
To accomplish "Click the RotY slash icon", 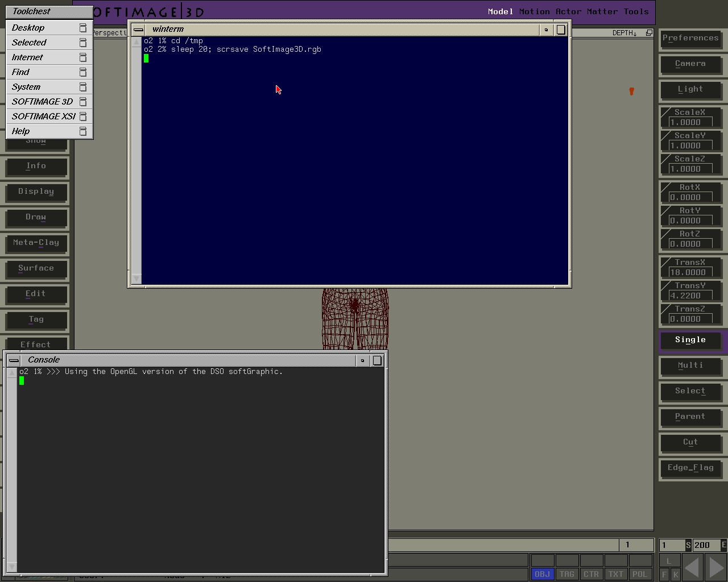I will point(665,211).
